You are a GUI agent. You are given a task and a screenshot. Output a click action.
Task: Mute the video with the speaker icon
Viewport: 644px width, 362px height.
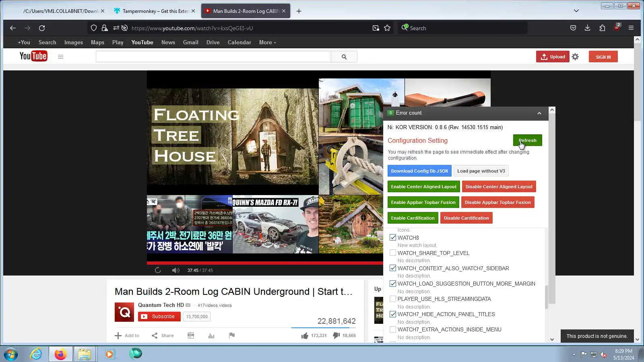coord(175,270)
